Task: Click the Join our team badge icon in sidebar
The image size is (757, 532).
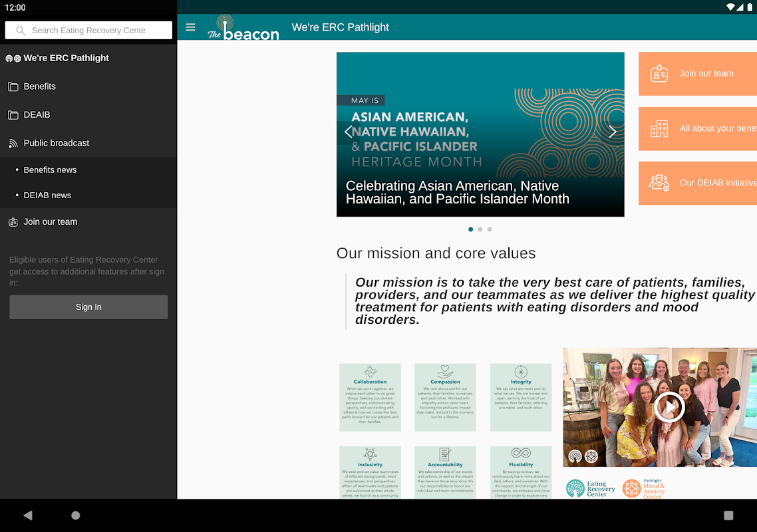Action: [13, 222]
